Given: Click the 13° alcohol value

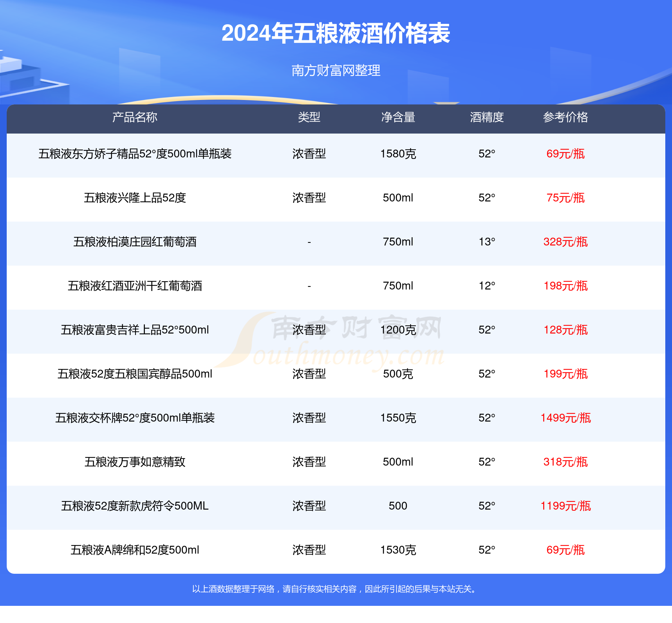Looking at the screenshot, I should 487,242.
